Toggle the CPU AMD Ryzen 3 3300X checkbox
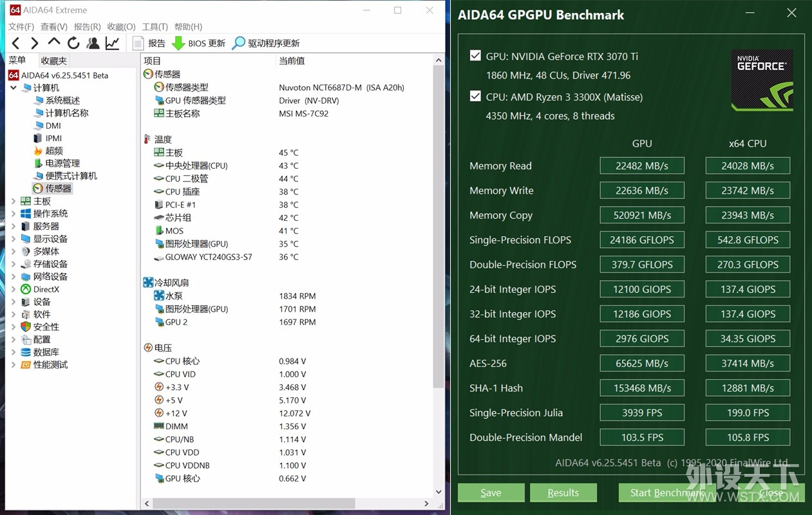Viewport: 812px width, 515px height. click(x=475, y=97)
